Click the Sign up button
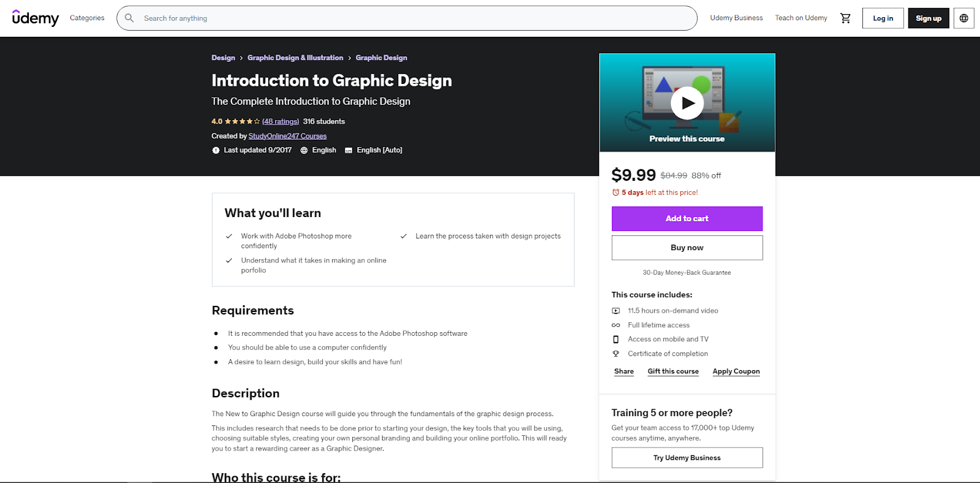 929,18
